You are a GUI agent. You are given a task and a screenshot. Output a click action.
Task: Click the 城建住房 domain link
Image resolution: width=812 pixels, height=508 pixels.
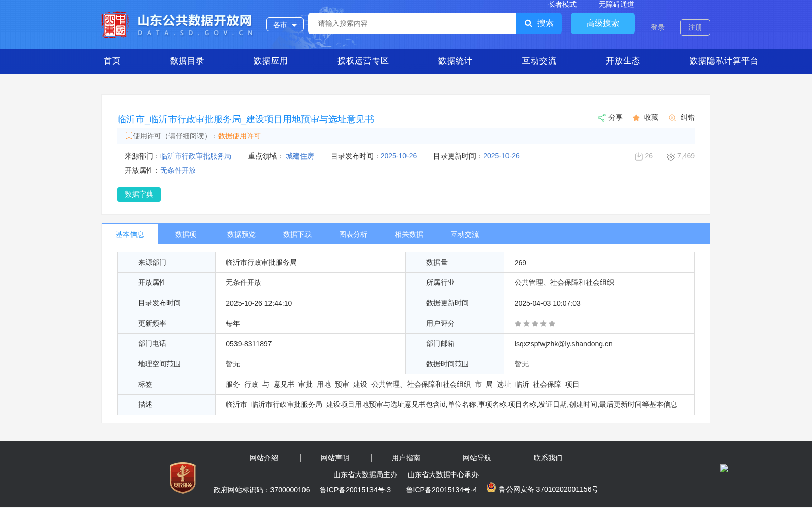(x=300, y=156)
